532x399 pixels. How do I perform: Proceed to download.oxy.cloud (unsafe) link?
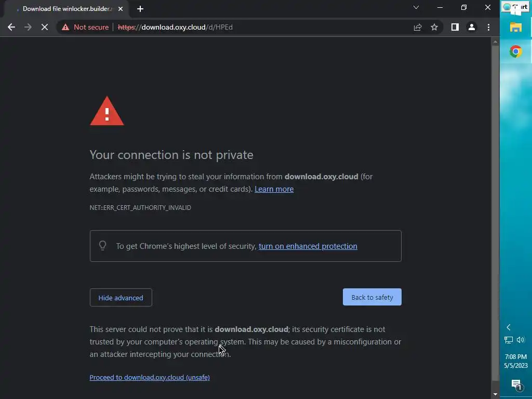150,377
